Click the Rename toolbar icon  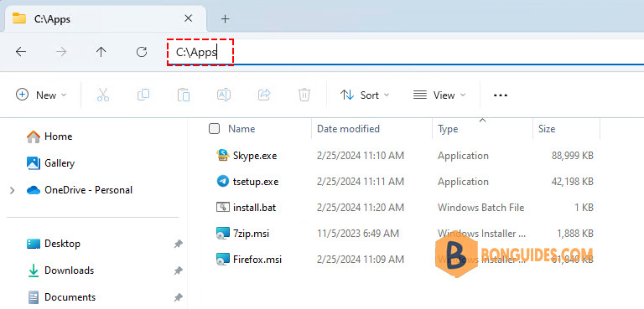(223, 95)
